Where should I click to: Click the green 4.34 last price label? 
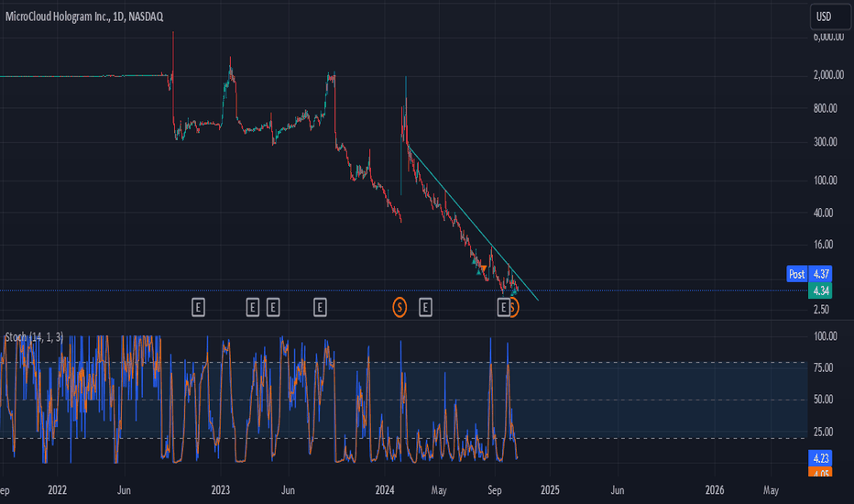click(821, 290)
